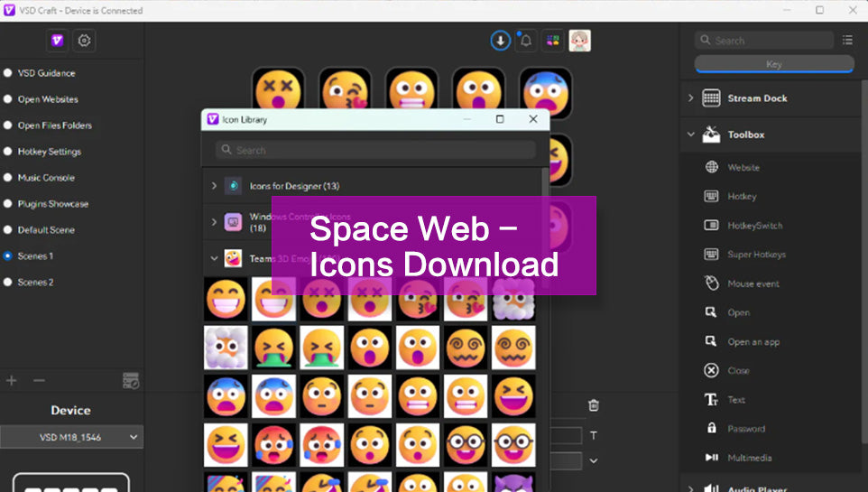The height and width of the screenshot is (492, 868).
Task: Open settings gear in left sidebar
Action: click(84, 41)
